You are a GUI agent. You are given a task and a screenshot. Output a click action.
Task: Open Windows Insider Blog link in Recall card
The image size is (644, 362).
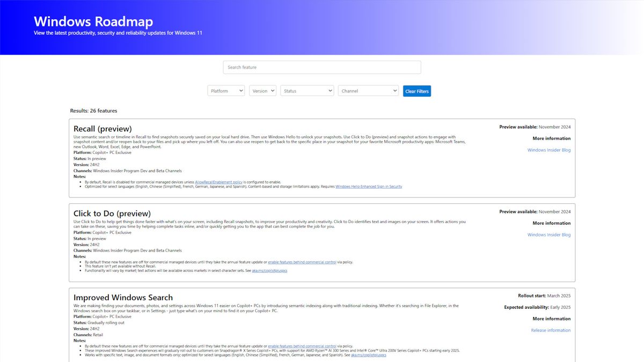(549, 150)
